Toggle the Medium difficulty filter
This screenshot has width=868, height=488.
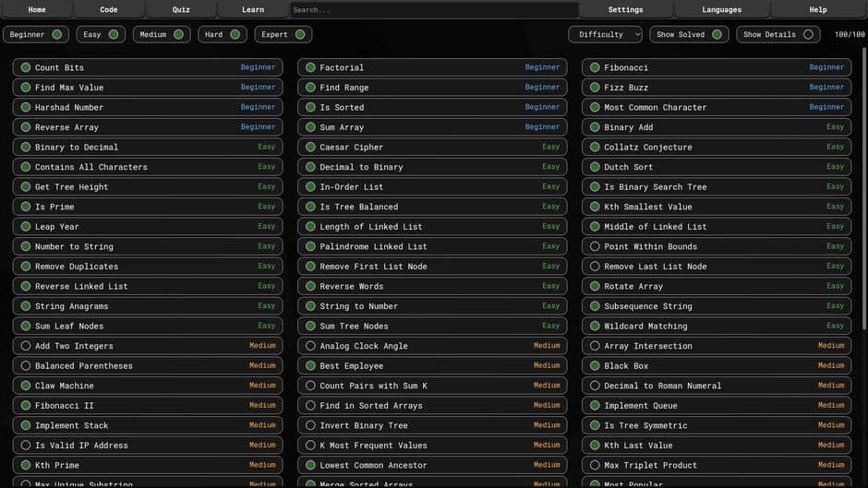[x=162, y=34]
